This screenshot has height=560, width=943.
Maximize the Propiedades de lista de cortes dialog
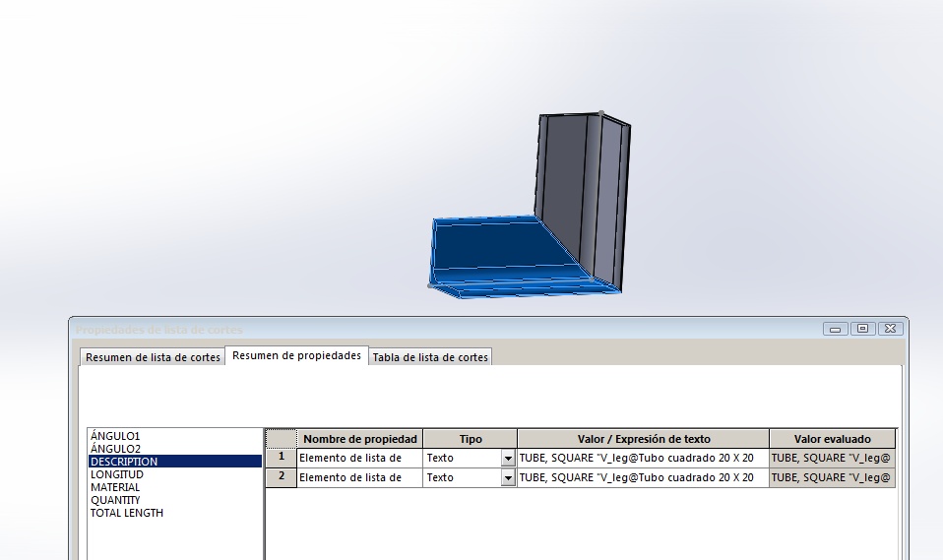click(862, 329)
